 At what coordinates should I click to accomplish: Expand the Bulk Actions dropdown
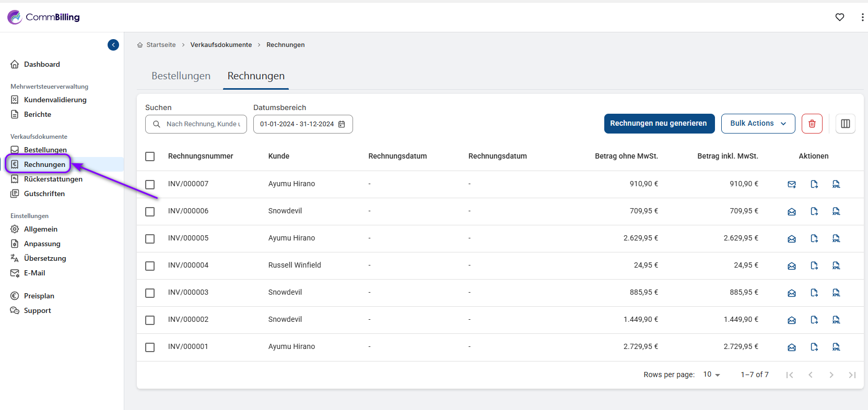tap(758, 124)
